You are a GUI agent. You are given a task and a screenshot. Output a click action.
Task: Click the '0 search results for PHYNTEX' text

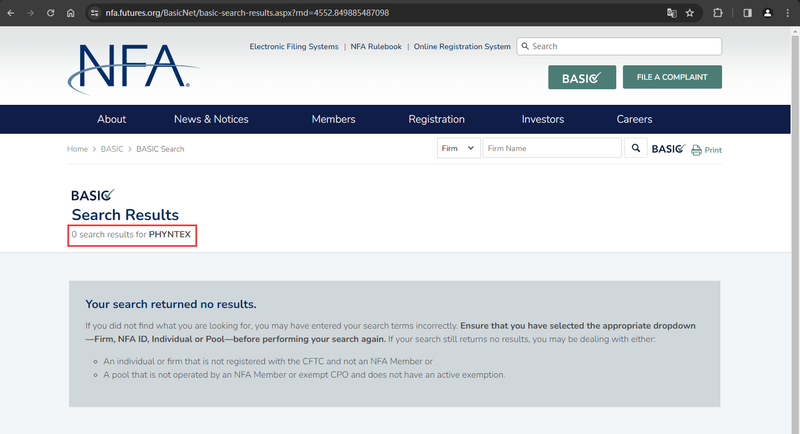[131, 235]
